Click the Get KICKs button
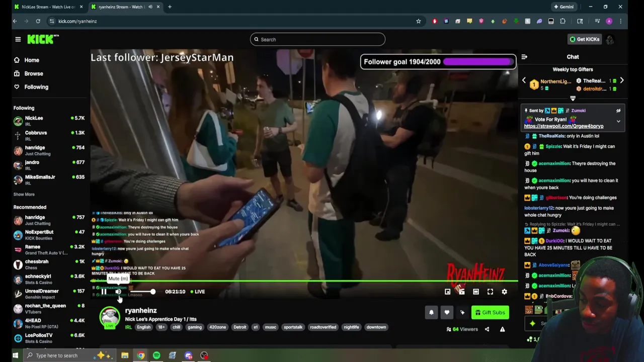 point(584,39)
